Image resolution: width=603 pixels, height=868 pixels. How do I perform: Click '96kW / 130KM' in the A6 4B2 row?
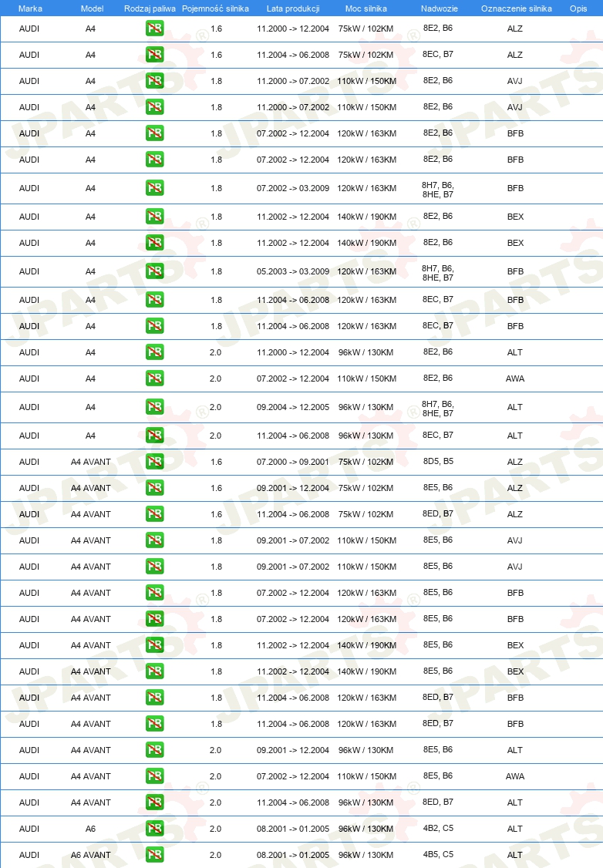coord(366,829)
